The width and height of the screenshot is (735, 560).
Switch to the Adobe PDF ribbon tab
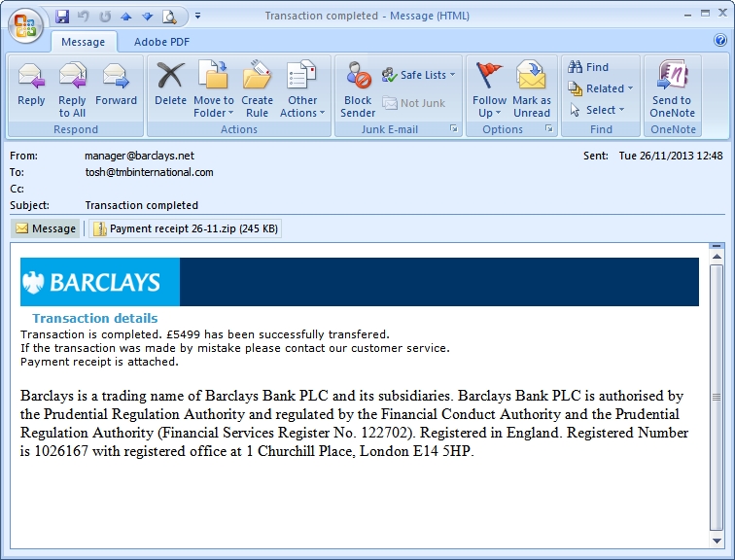161,42
